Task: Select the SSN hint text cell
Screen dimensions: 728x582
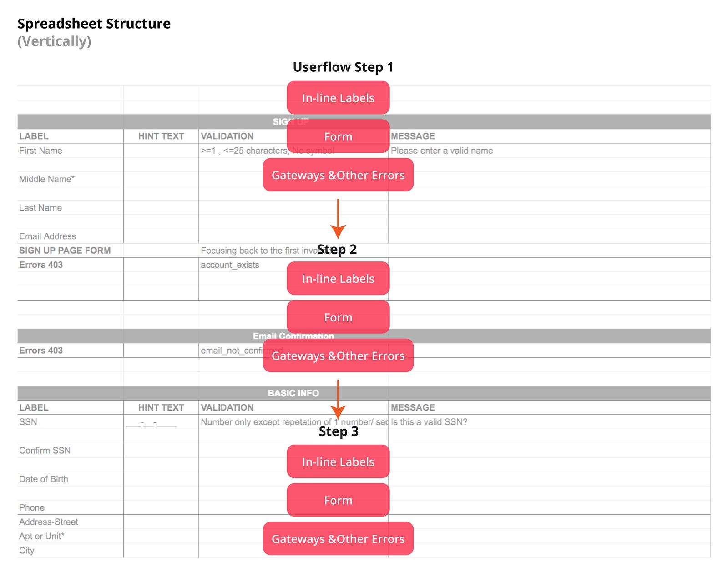Action: pyautogui.click(x=151, y=422)
